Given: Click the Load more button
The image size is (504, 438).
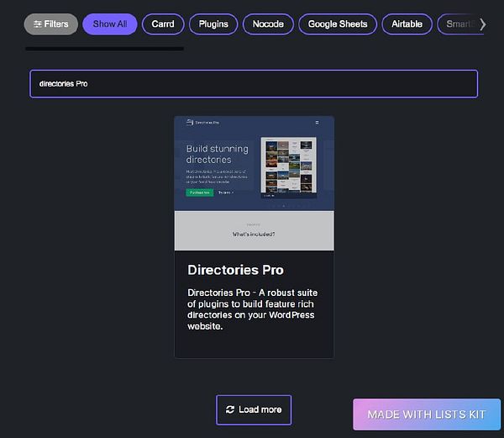Looking at the screenshot, I should [x=254, y=409].
